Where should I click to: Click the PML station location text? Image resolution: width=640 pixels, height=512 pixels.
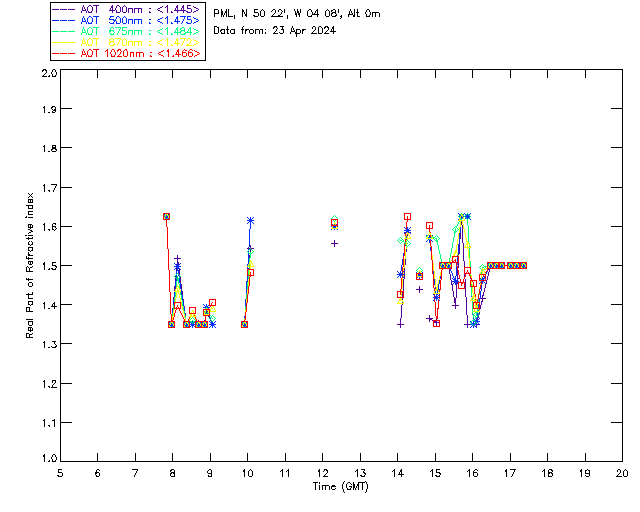(297, 14)
